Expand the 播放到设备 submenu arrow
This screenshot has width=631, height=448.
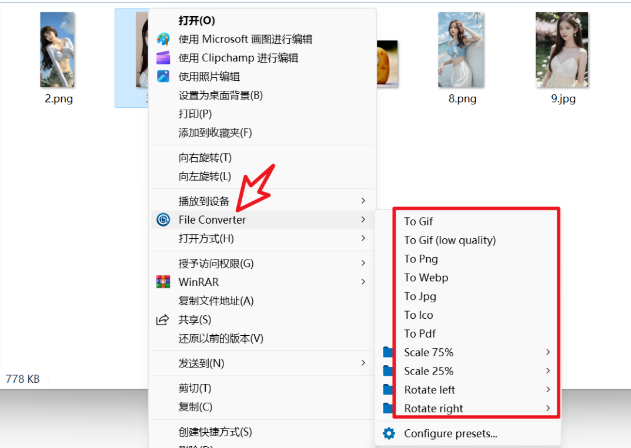click(363, 200)
